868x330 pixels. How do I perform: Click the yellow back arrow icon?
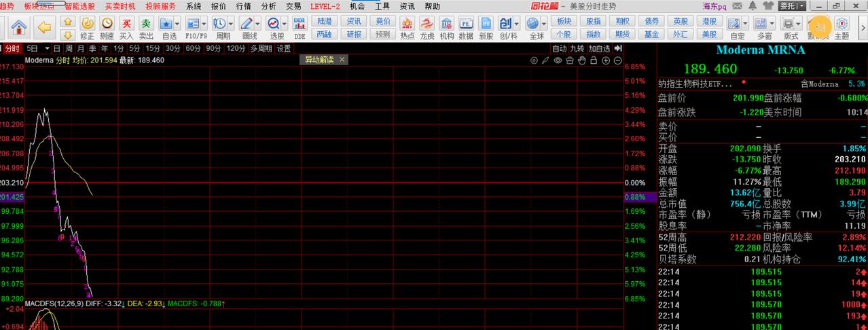pos(44,27)
